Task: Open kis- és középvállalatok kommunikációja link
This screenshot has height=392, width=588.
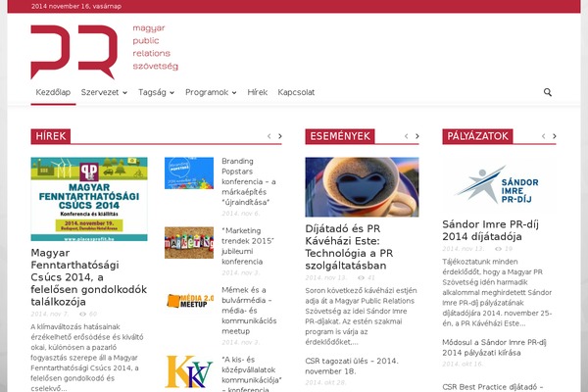Action: point(251,374)
